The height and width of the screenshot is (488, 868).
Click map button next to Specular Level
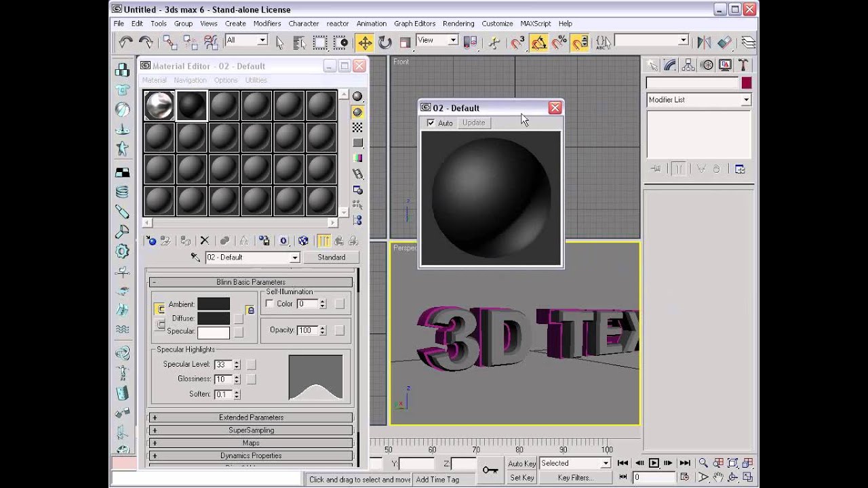coord(251,365)
